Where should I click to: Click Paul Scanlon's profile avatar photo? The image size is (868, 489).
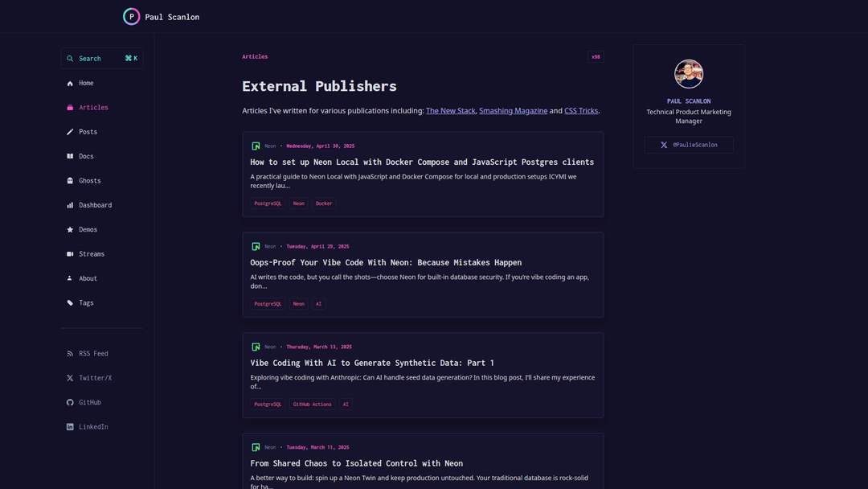[689, 74]
